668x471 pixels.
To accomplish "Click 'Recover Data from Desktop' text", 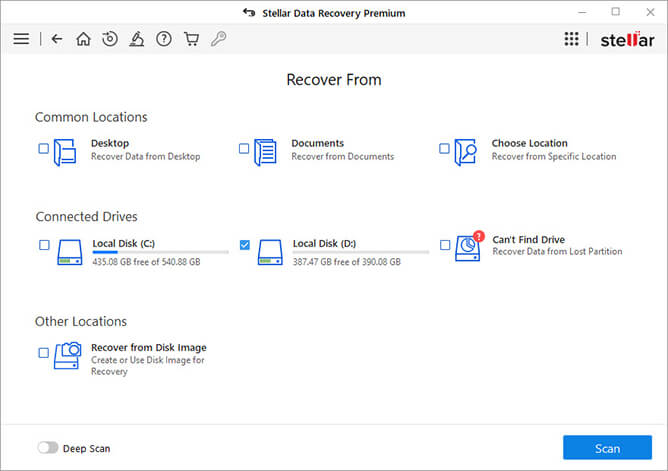I will (145, 156).
